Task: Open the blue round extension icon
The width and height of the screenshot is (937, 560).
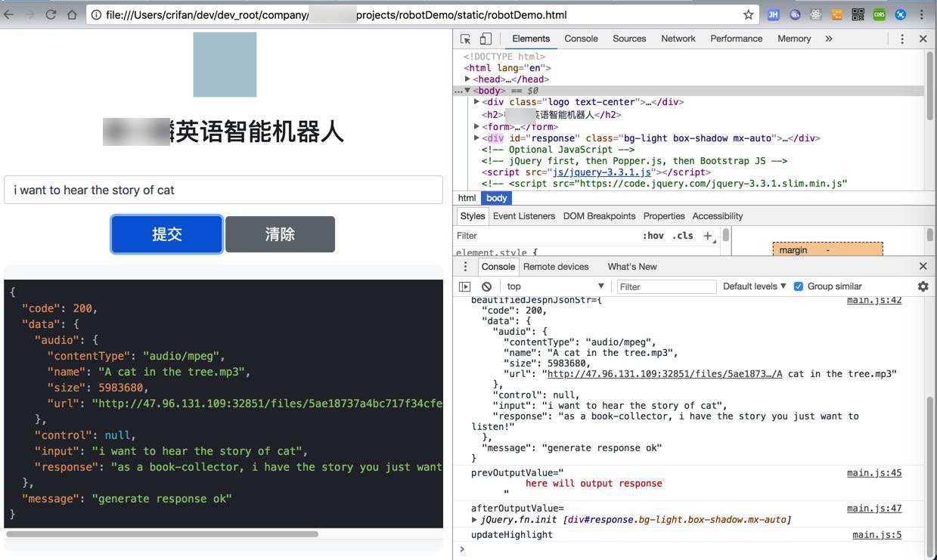Action: (x=901, y=14)
